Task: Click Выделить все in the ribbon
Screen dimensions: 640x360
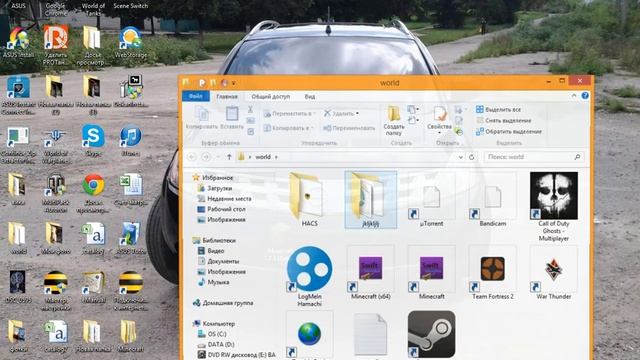Action: click(498, 109)
